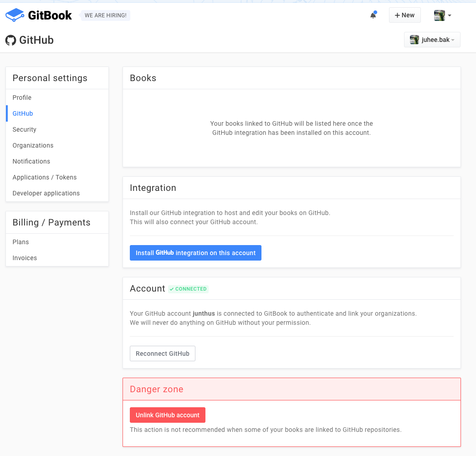Click the GitBook logo icon

15,15
